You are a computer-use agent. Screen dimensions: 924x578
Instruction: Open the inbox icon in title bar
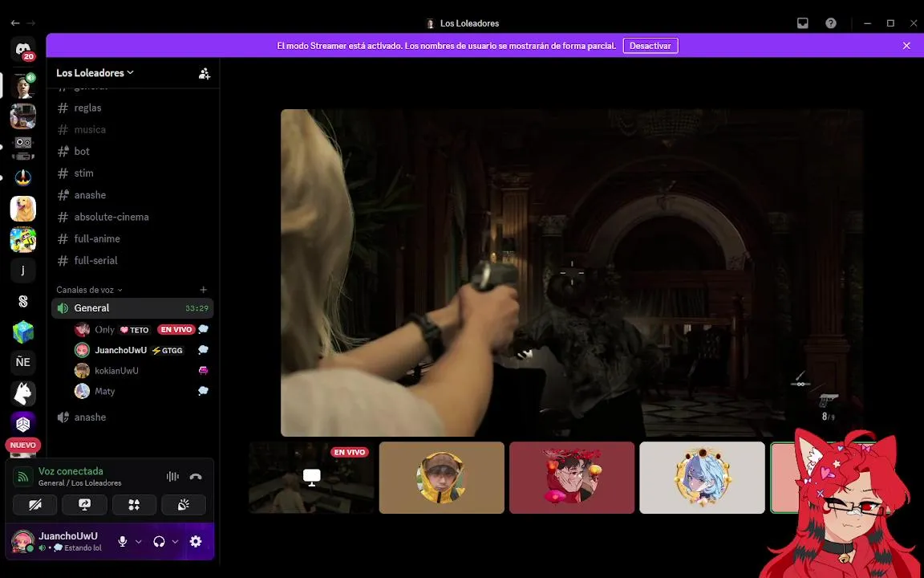click(803, 23)
